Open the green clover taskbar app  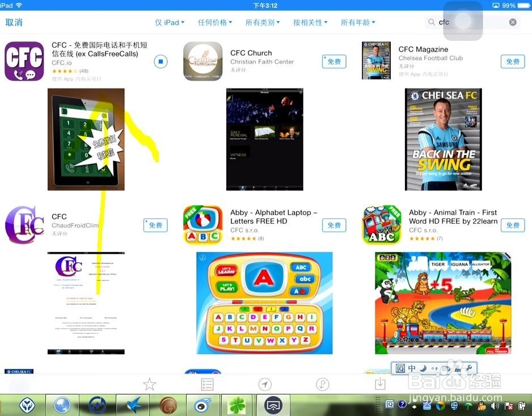click(237, 405)
